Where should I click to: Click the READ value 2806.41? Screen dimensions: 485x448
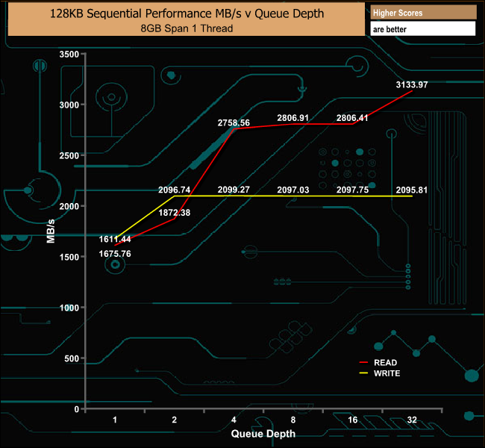(x=352, y=118)
